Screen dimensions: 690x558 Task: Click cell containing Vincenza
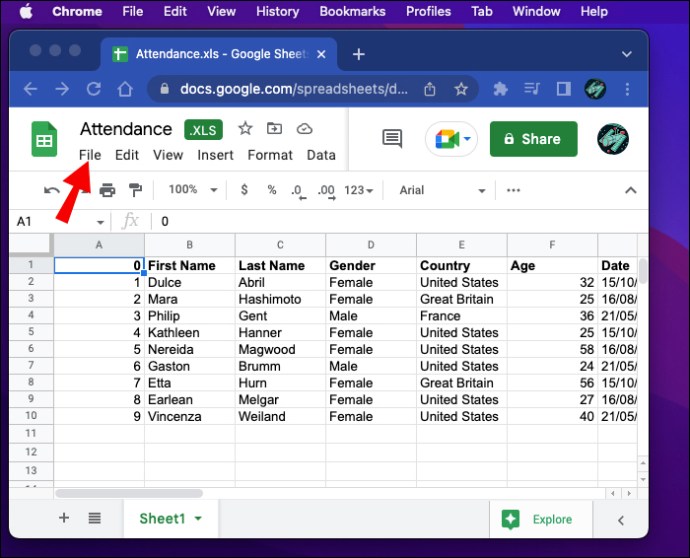(190, 416)
